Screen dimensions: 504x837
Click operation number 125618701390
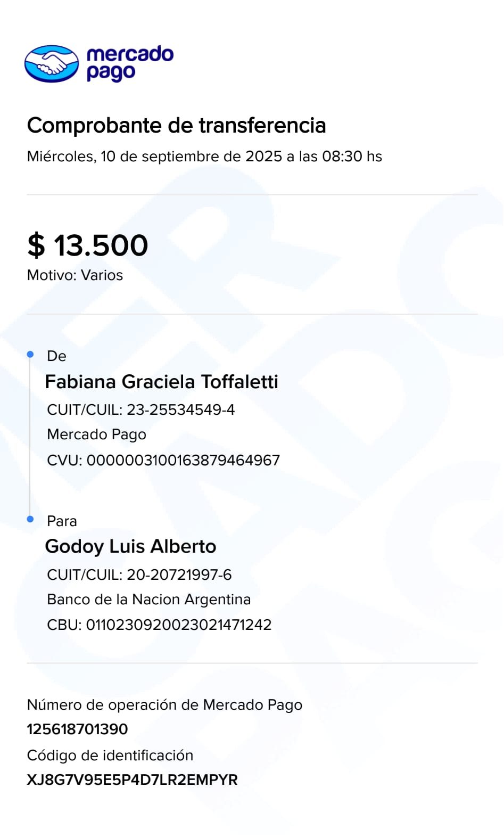pos(77,729)
